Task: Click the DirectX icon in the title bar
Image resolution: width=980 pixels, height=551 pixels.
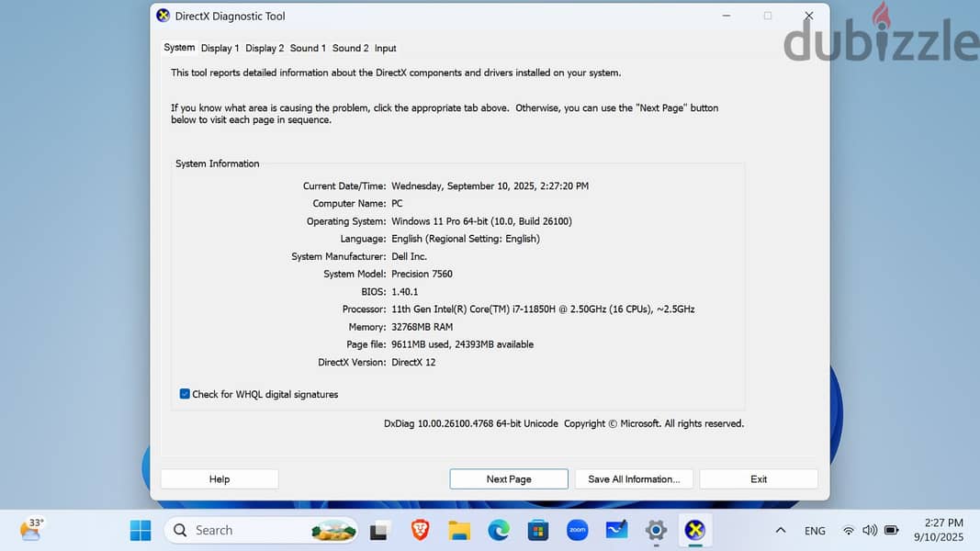Action: click(x=163, y=16)
